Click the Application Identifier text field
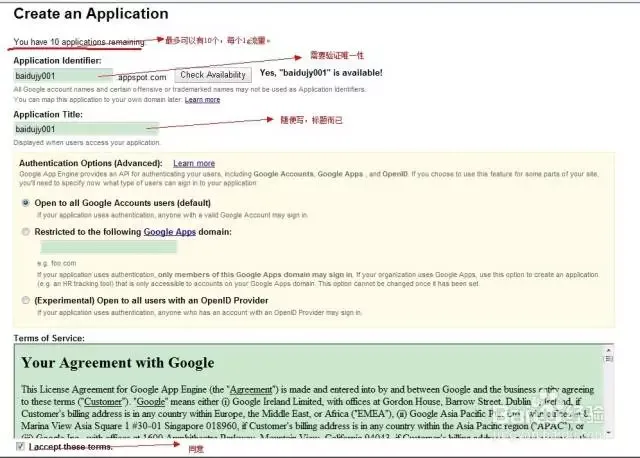Viewport: 640px width, 458px height. tap(64, 75)
